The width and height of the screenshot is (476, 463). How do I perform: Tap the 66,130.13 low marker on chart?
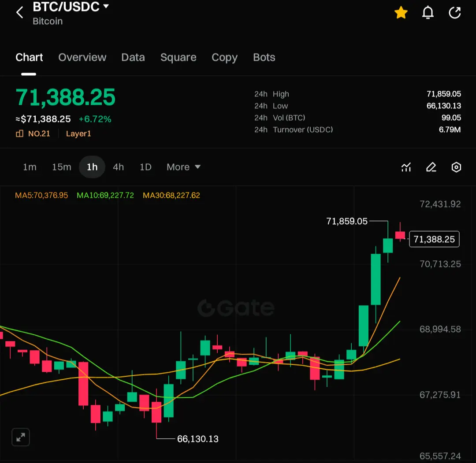(197, 439)
